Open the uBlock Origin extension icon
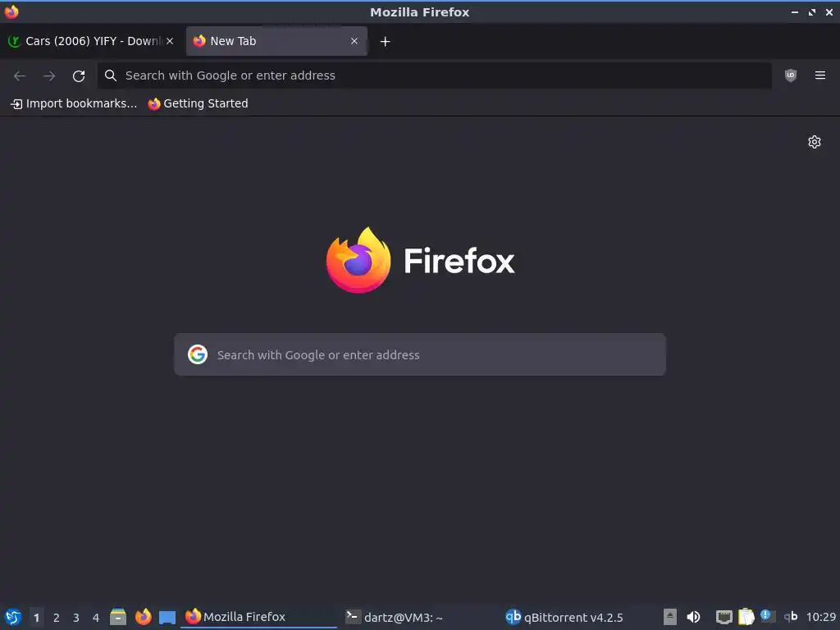The width and height of the screenshot is (840, 630). coord(791,75)
